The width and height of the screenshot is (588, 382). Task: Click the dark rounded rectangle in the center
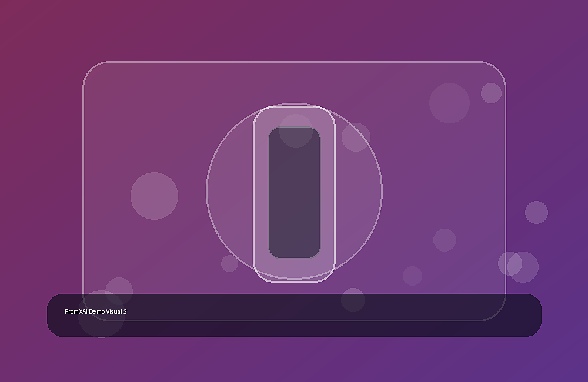[295, 193]
